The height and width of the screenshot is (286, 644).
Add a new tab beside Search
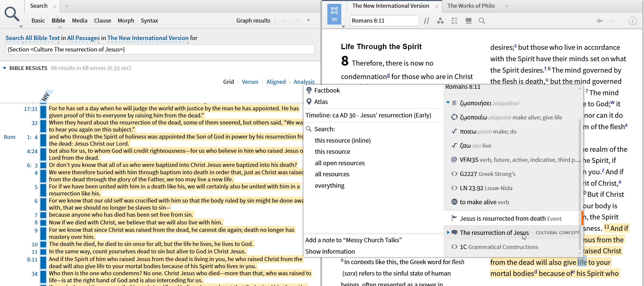[x=67, y=6]
